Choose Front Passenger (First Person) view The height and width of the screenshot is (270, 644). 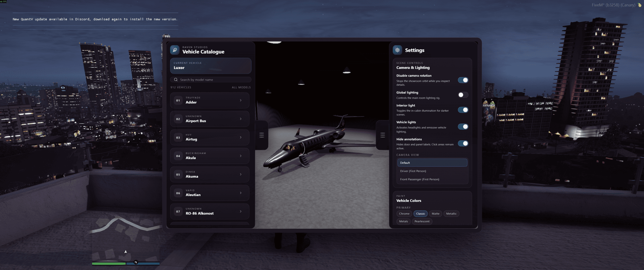pos(419,179)
